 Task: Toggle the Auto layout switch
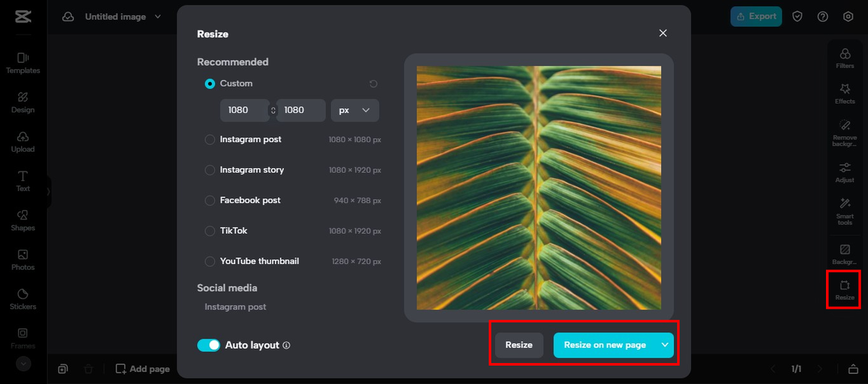point(209,345)
